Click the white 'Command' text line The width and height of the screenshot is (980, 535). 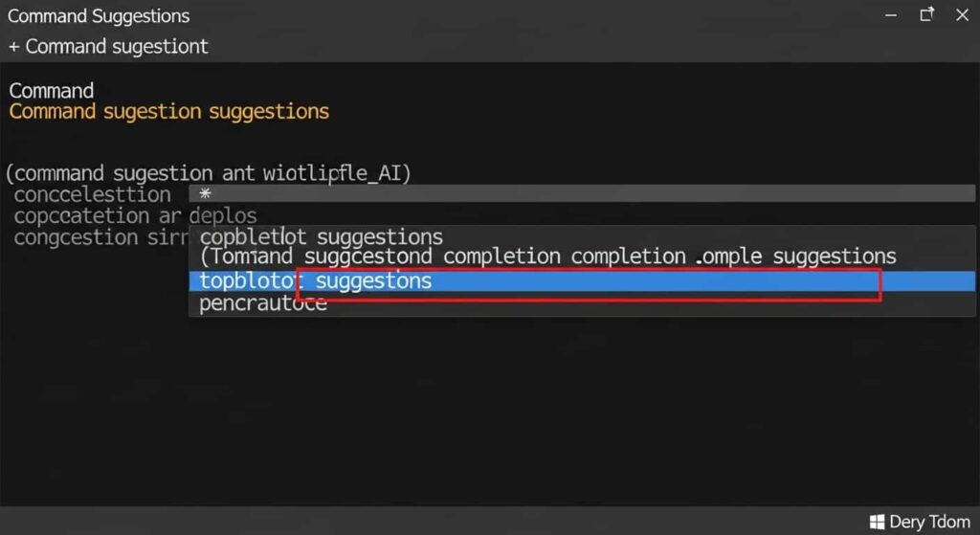coord(52,91)
